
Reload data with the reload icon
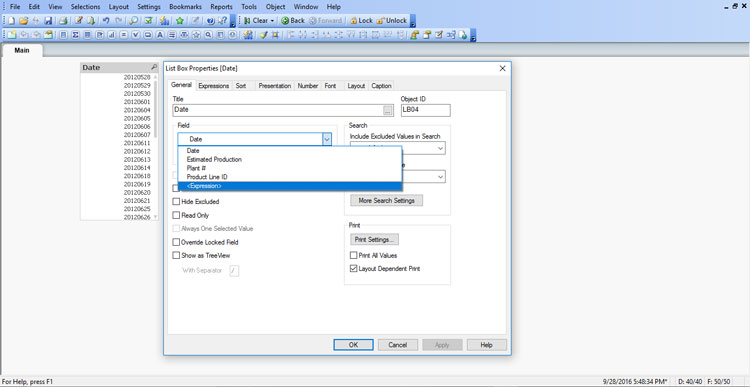91,21
